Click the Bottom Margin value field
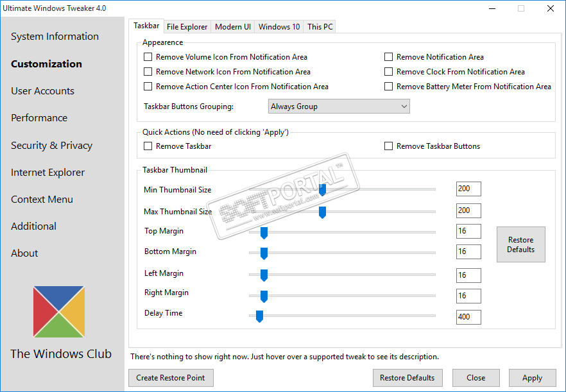 [x=468, y=251]
